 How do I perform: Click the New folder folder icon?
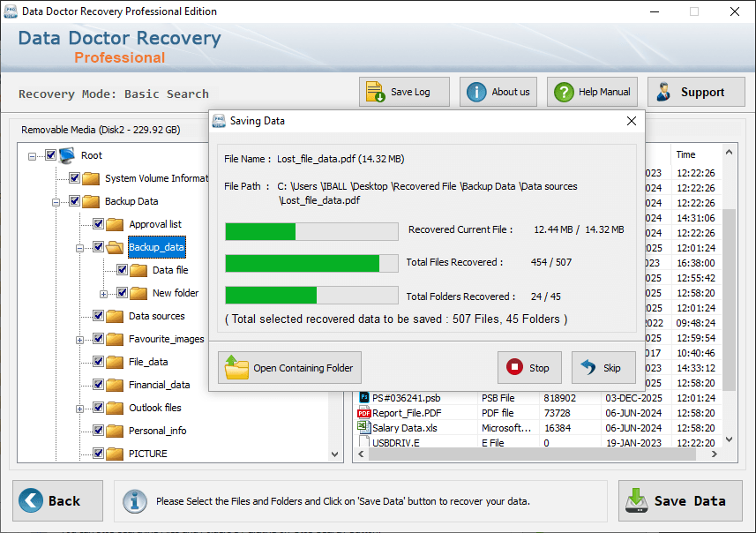point(138,293)
